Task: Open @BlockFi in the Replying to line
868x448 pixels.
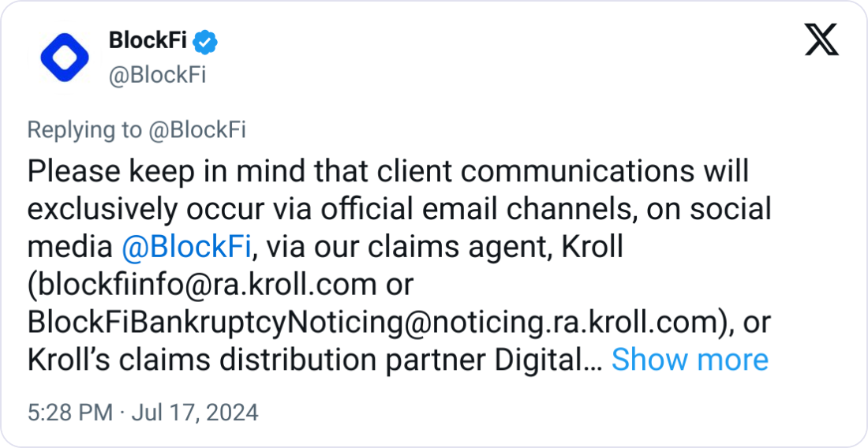Action: click(197, 130)
